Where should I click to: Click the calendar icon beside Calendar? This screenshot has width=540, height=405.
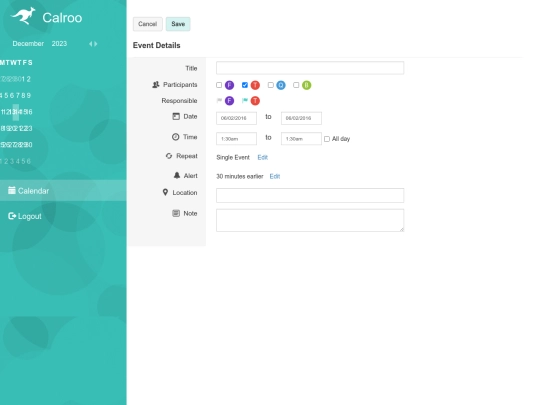click(12, 190)
